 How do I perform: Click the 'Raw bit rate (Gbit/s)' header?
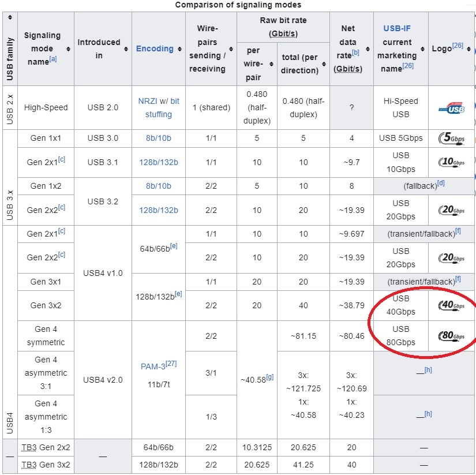283,27
